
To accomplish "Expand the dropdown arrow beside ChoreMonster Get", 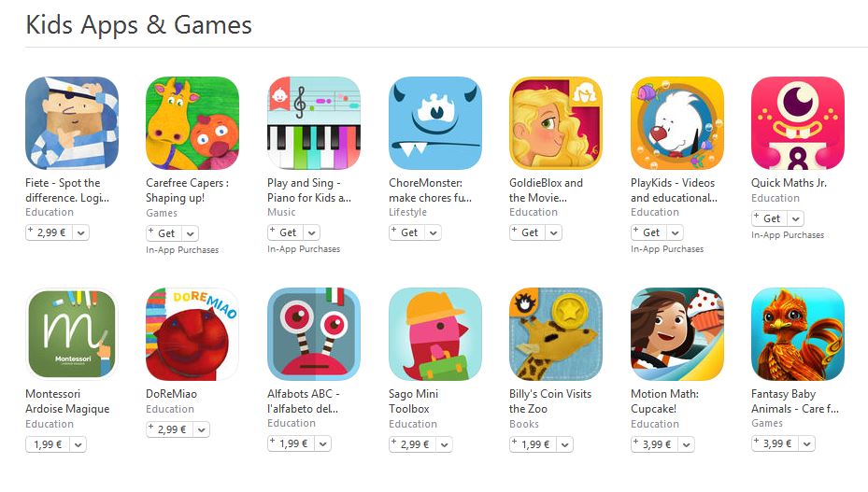I will [433, 233].
